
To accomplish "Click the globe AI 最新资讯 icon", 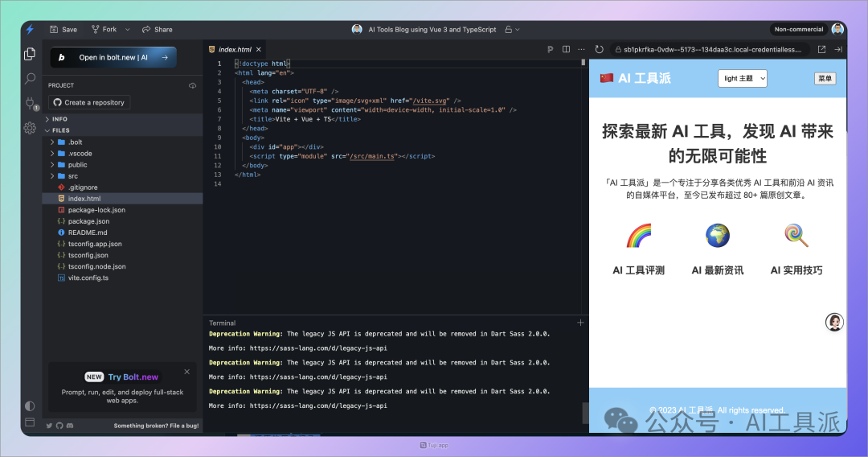I will (718, 236).
